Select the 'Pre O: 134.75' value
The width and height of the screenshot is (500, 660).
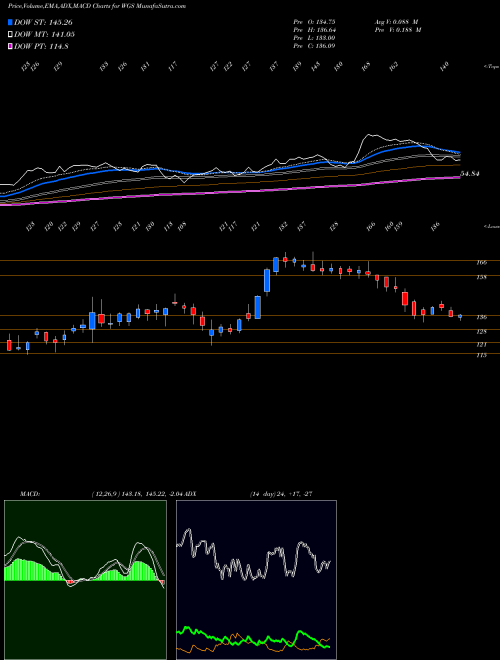click(314, 21)
